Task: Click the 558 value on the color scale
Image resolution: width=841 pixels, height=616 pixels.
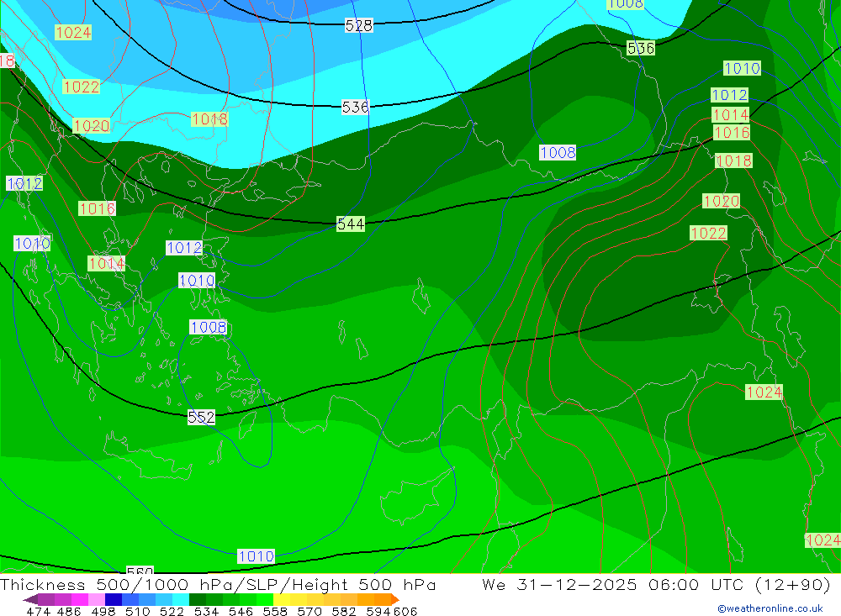Action: [275, 611]
